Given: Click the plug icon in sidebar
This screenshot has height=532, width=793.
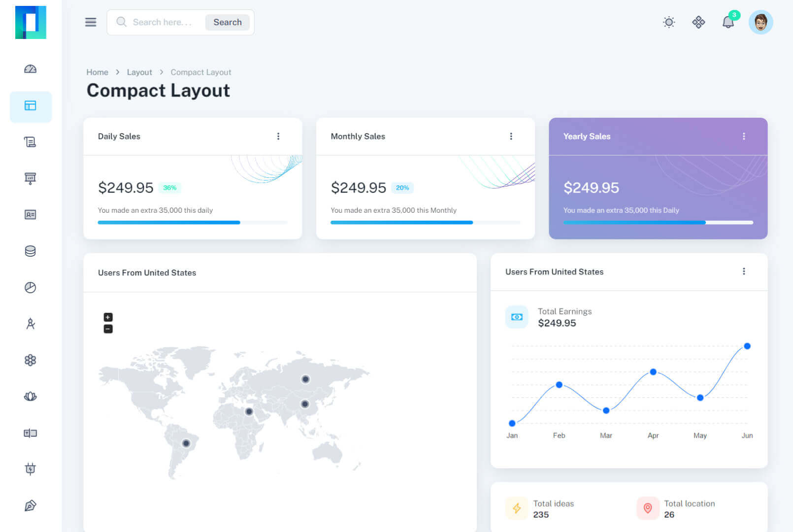Looking at the screenshot, I should (x=30, y=469).
